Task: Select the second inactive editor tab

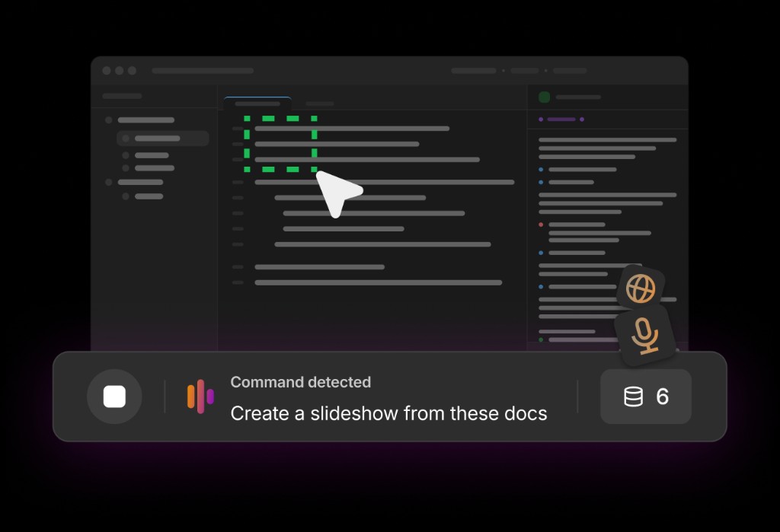Action: tap(319, 104)
